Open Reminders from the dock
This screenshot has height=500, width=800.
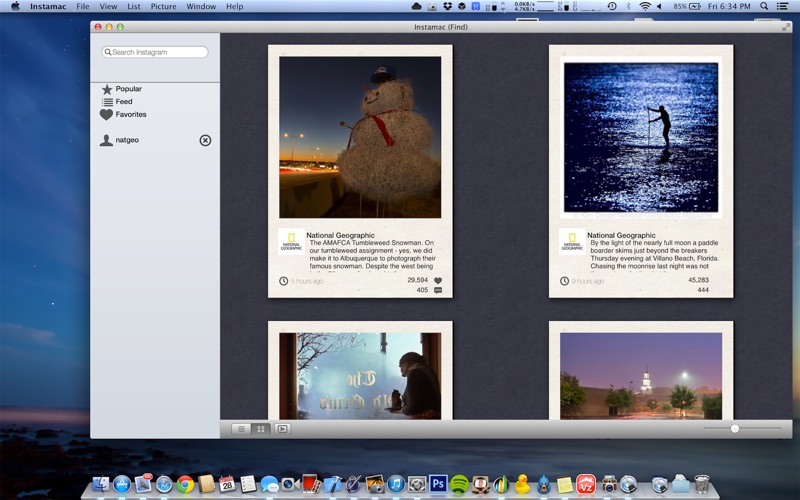(248, 484)
